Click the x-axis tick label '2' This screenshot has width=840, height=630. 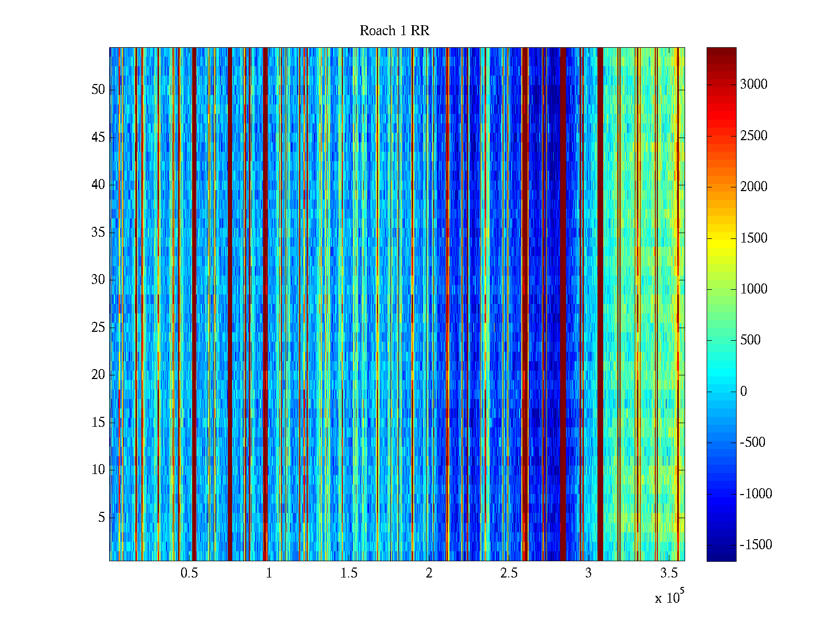click(x=429, y=573)
